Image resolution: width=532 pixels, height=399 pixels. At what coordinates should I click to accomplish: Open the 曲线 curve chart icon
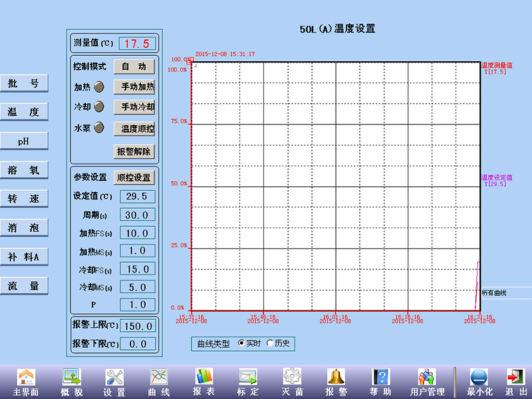click(159, 377)
